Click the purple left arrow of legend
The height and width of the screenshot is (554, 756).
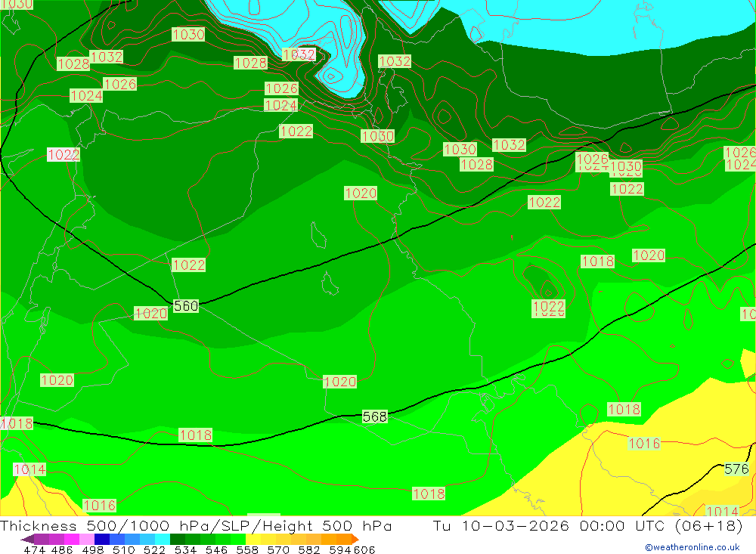[x=27, y=539]
